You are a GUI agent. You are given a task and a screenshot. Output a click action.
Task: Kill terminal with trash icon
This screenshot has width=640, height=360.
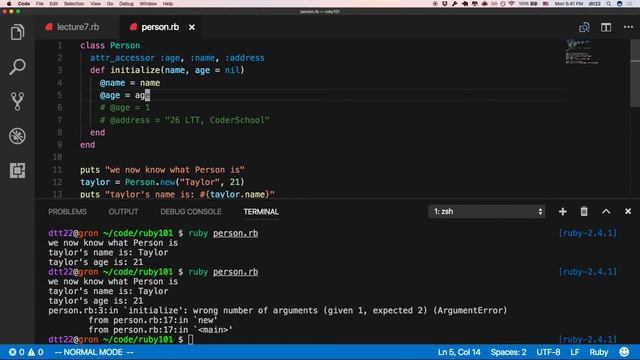click(584, 211)
